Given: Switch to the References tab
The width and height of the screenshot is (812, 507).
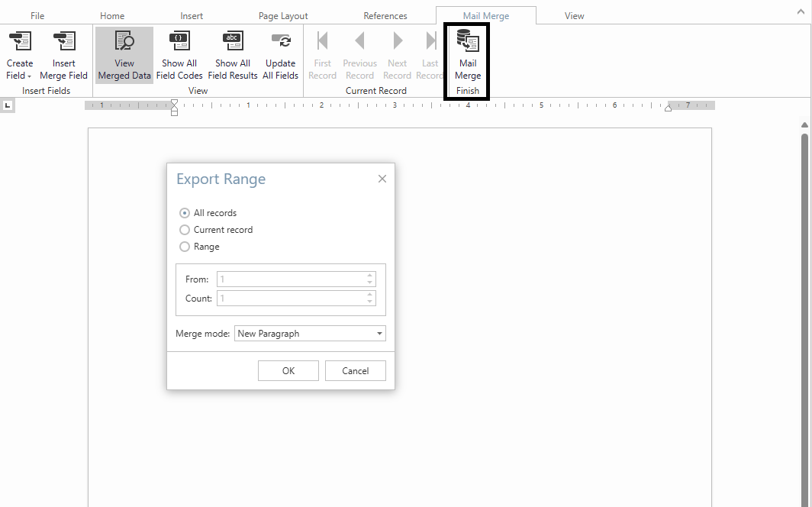Looking at the screenshot, I should [385, 16].
